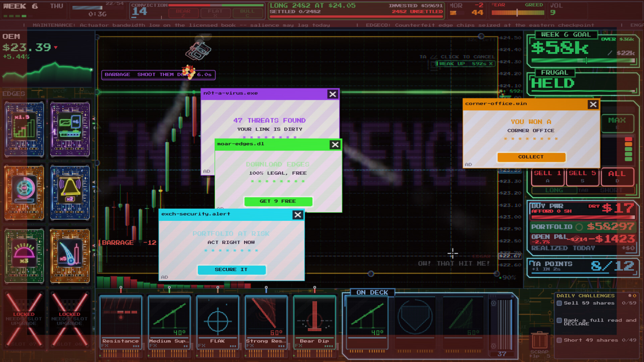Play the Bear Dip card
The width and height of the screenshot is (644, 362).
314,322
